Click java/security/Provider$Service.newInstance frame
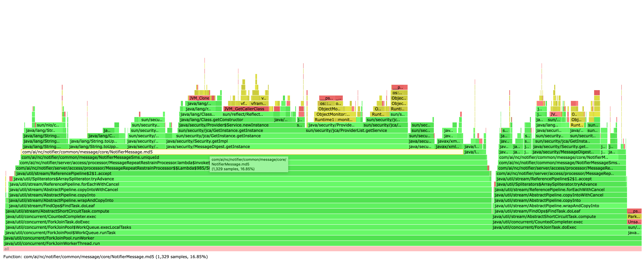Viewport: 644px width, 261px height. point(237,125)
